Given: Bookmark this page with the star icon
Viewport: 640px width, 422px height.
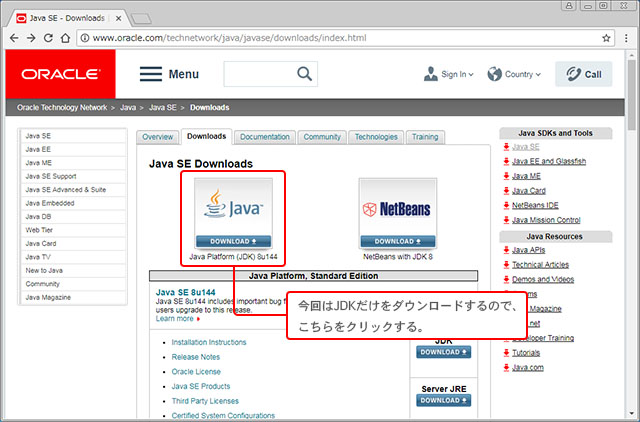Looking at the screenshot, I should (606, 38).
